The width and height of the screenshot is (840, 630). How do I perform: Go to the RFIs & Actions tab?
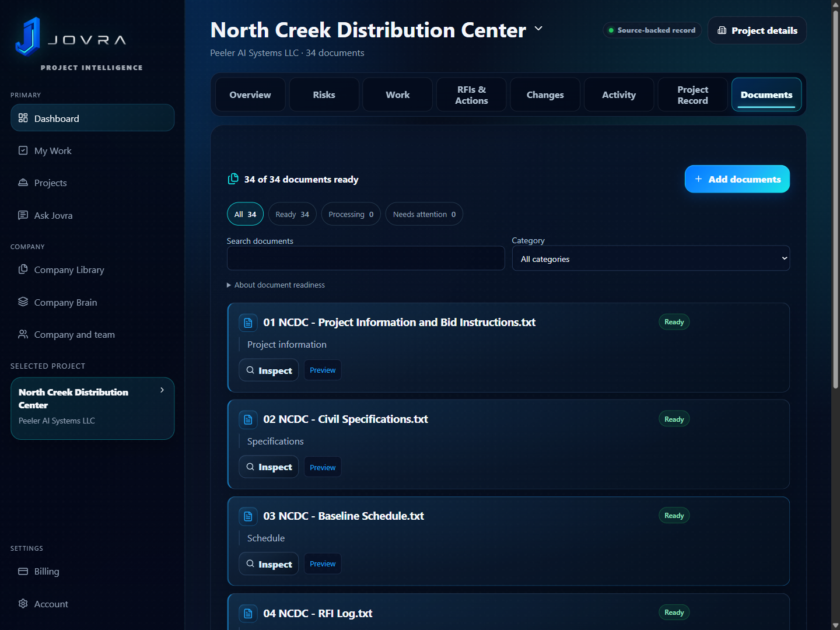coord(471,94)
